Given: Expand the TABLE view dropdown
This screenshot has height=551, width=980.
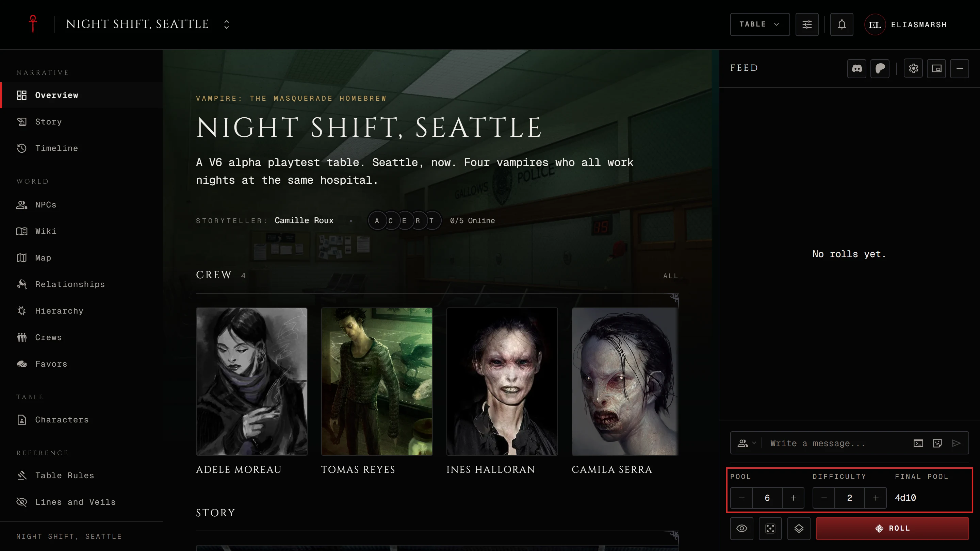Looking at the screenshot, I should (x=760, y=24).
